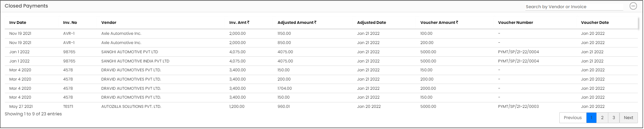This screenshot has height=129, width=644.
Task: Click the Closed Payments panel title
Action: [x=26, y=6]
